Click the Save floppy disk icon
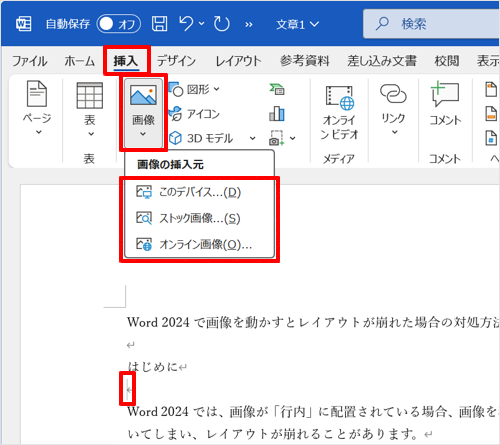Screen dimensions: 500x445 (x=160, y=24)
